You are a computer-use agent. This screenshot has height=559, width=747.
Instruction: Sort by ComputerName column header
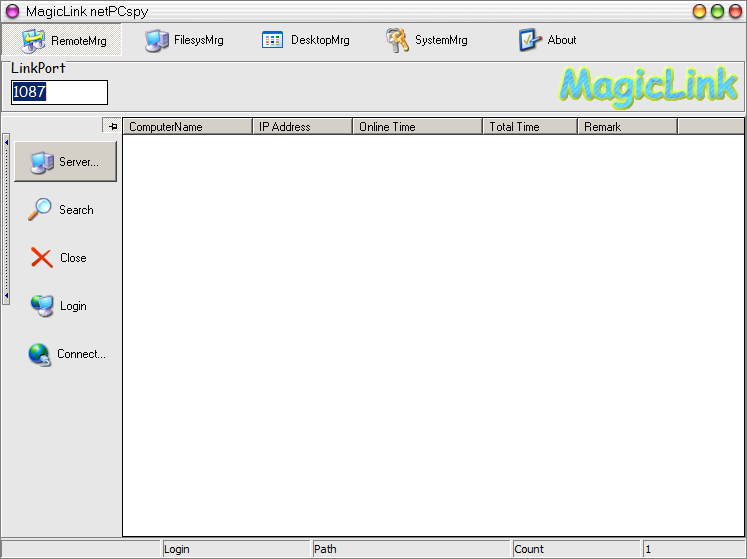tap(187, 126)
